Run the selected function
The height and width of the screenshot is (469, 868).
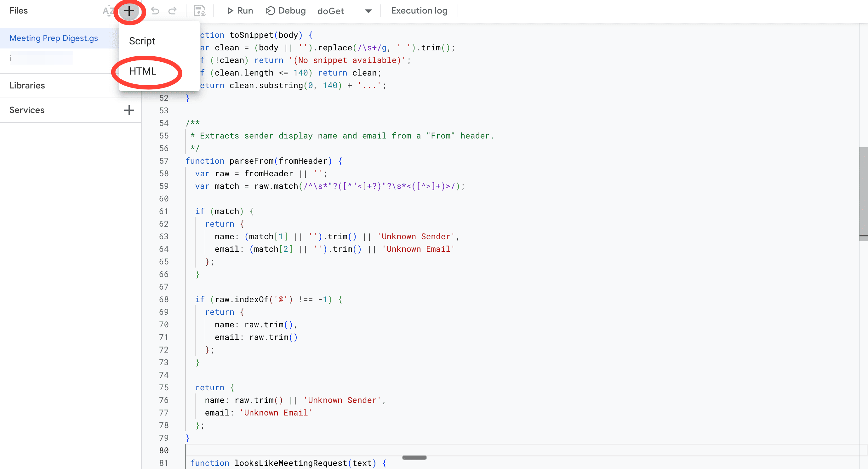pos(240,11)
